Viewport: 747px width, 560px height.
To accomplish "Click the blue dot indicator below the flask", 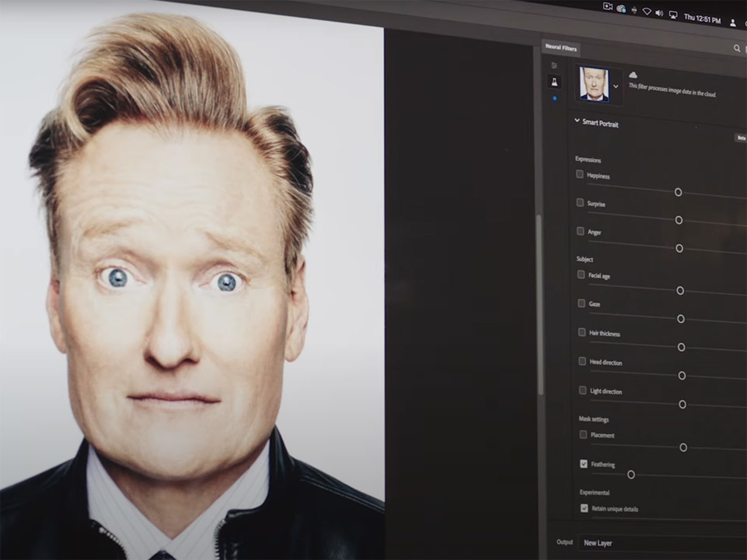I will pos(554,98).
